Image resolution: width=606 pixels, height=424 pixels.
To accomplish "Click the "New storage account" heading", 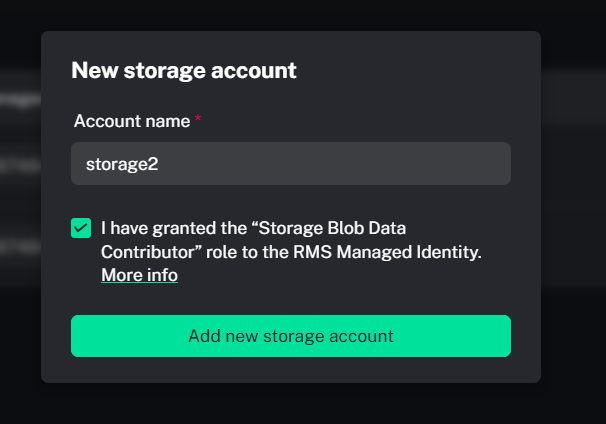I will [x=184, y=70].
